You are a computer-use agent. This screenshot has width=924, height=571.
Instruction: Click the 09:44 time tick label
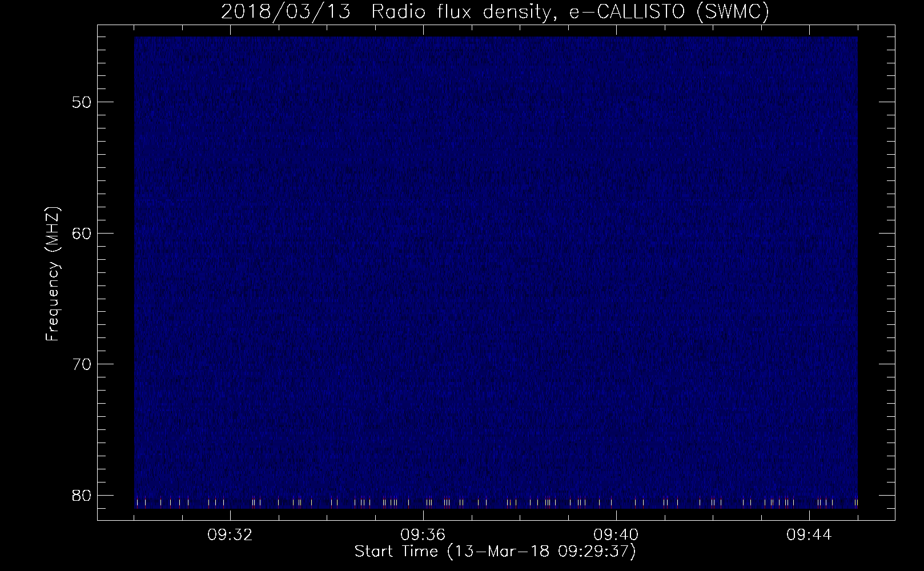click(x=809, y=536)
